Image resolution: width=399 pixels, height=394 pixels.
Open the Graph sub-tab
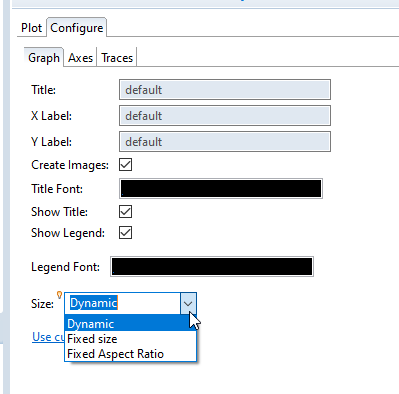[x=44, y=58]
